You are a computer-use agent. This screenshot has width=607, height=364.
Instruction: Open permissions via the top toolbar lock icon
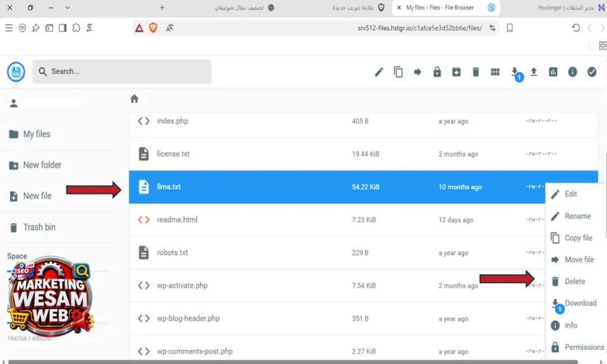click(437, 72)
